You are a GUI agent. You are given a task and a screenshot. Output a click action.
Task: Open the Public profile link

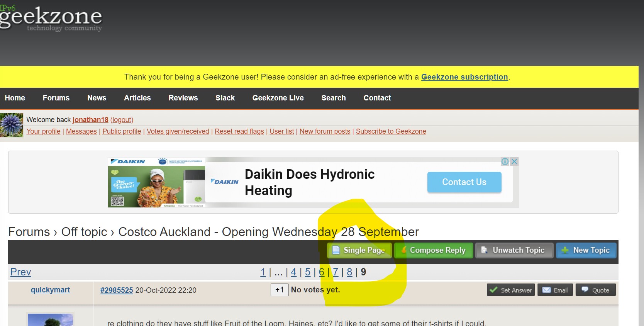point(122,131)
